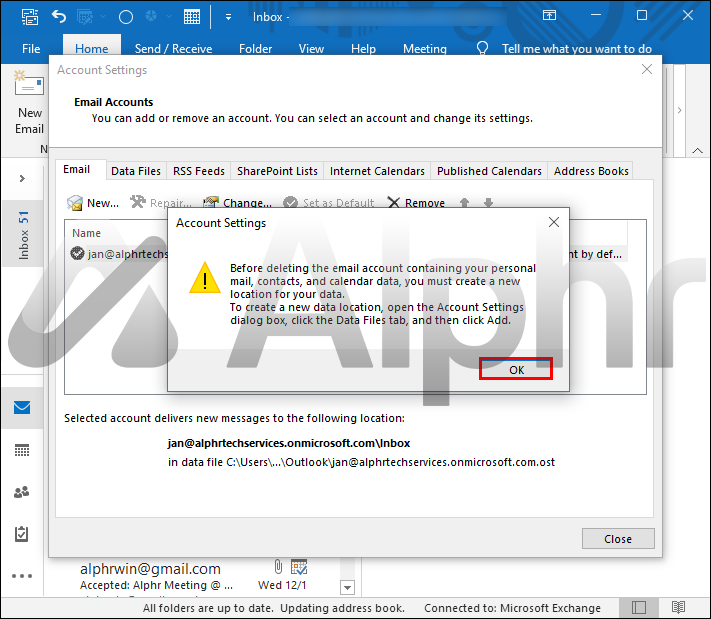Click the Repair... account button
This screenshot has width=711, height=619.
pyautogui.click(x=161, y=203)
